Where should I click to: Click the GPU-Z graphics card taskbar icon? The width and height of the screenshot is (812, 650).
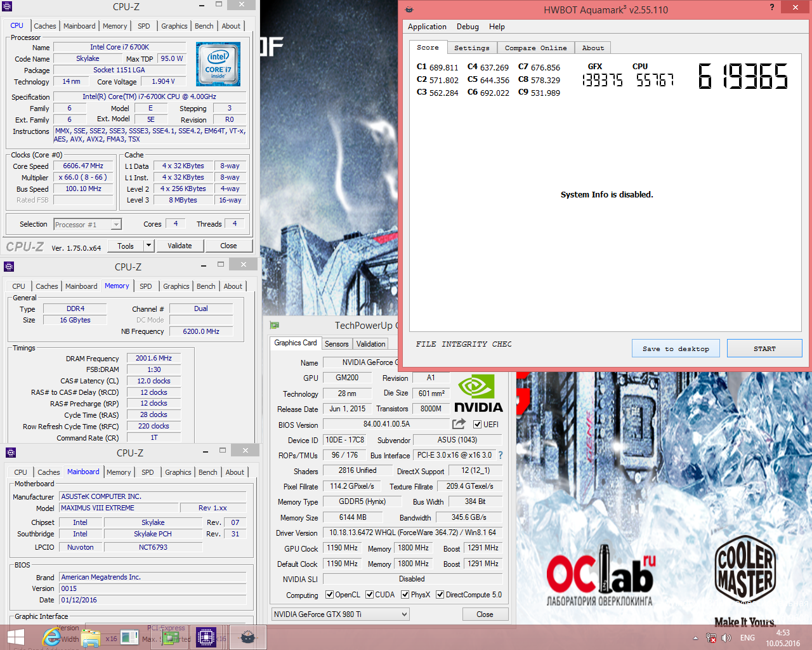tap(169, 638)
